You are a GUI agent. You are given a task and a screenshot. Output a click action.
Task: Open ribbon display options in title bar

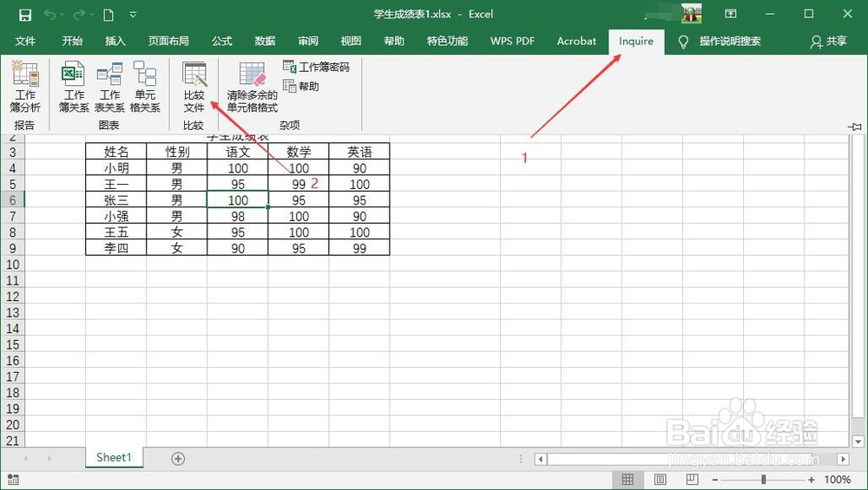coord(731,14)
